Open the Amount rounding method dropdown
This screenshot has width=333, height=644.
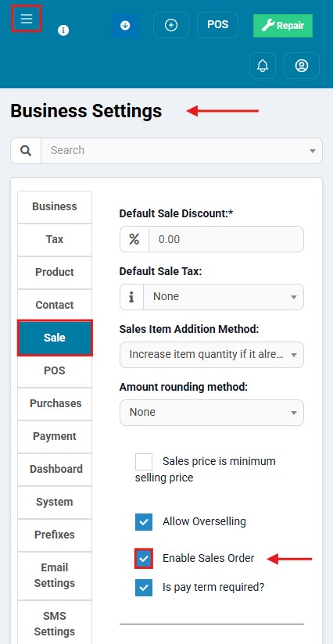point(212,413)
